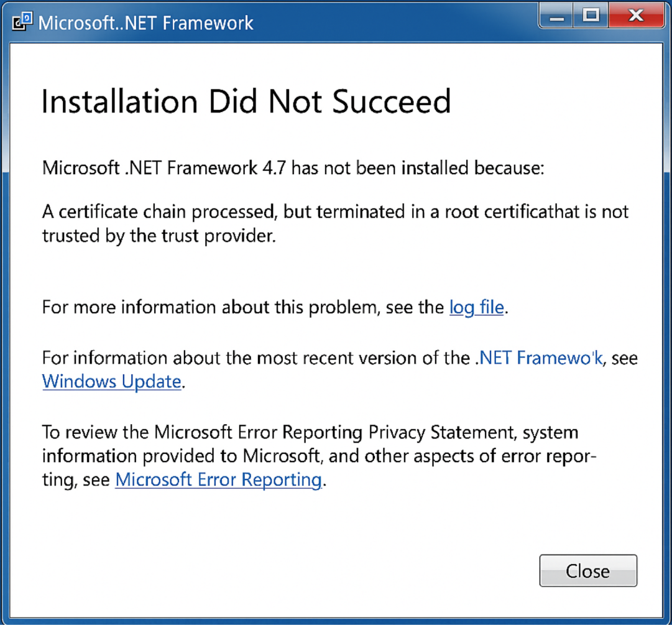Viewport: 672px width, 625px height.
Task: Click empty title bar area beside the window title
Action: [394, 22]
